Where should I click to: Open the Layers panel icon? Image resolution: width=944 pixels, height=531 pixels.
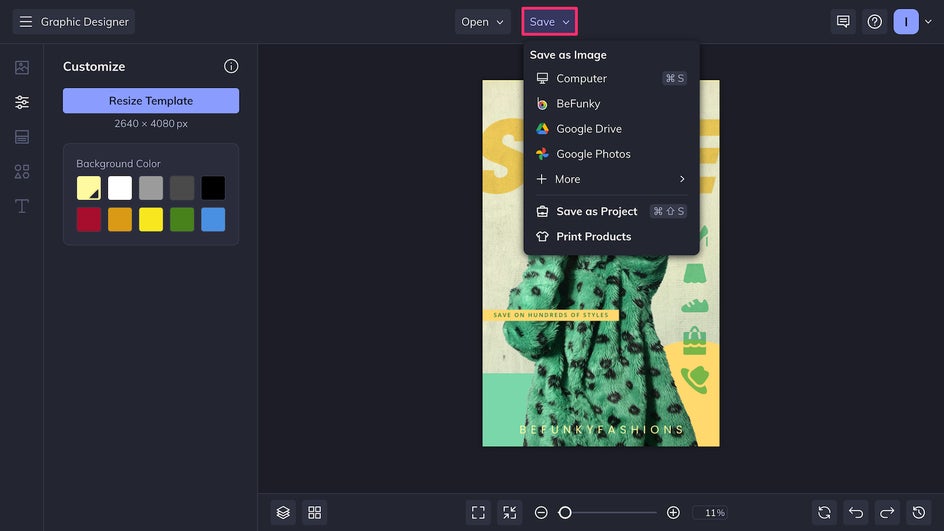click(x=283, y=512)
